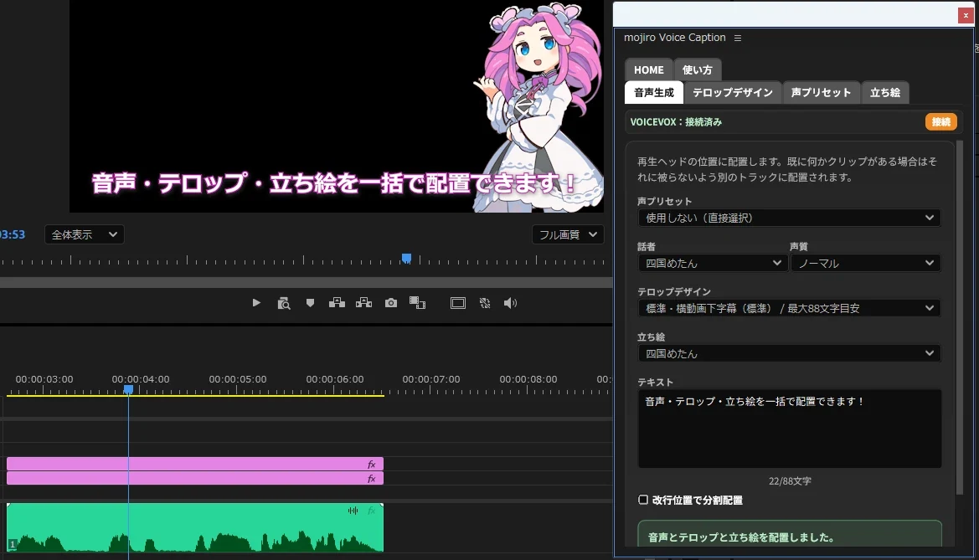This screenshot has height=560, width=979.
Task: Open the 使い方 tab
Action: (x=698, y=70)
